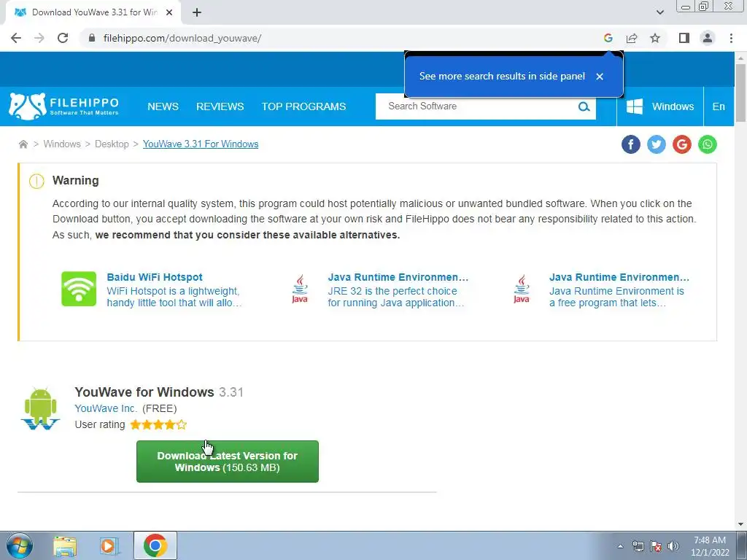Show hidden system tray icons
This screenshot has width=747, height=560.
pyautogui.click(x=620, y=546)
